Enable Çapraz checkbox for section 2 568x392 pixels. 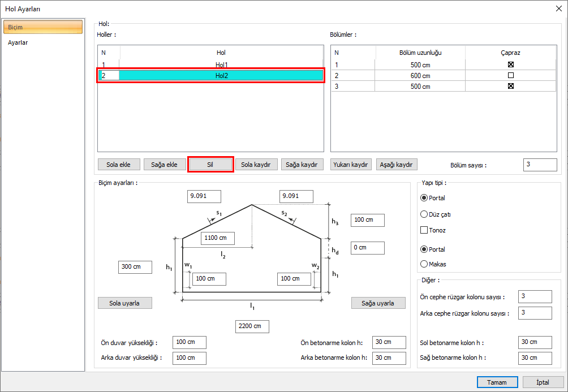(510, 75)
